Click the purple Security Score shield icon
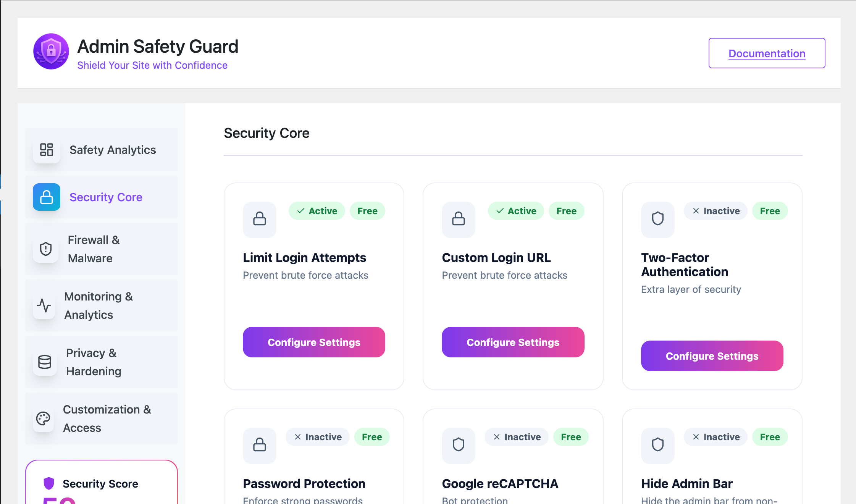Screen dimensions: 856x504 [x=49, y=483]
